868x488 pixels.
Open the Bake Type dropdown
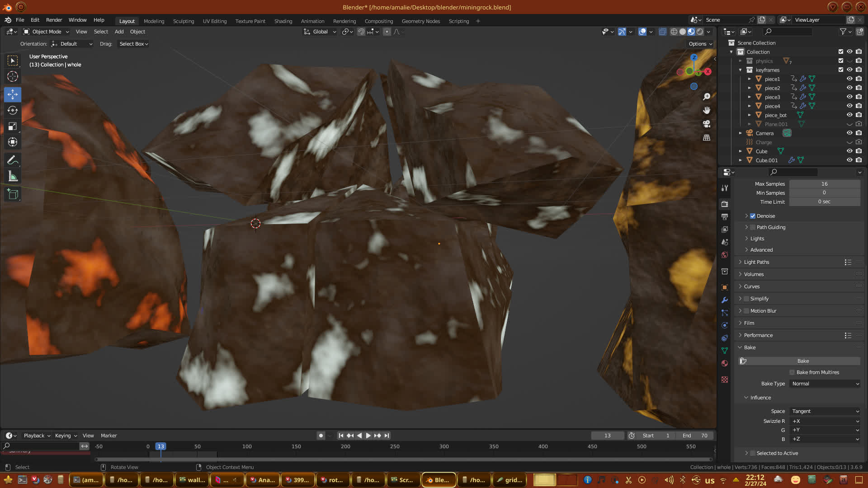coord(825,384)
